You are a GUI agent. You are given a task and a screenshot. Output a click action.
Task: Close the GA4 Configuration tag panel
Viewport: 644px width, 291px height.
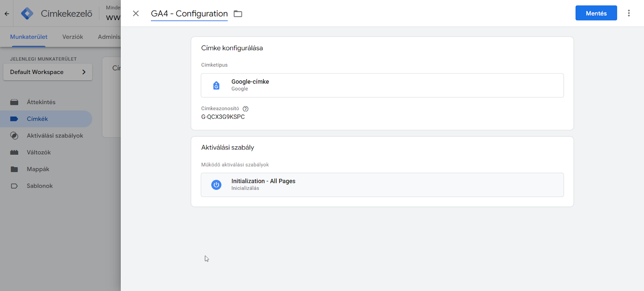136,14
